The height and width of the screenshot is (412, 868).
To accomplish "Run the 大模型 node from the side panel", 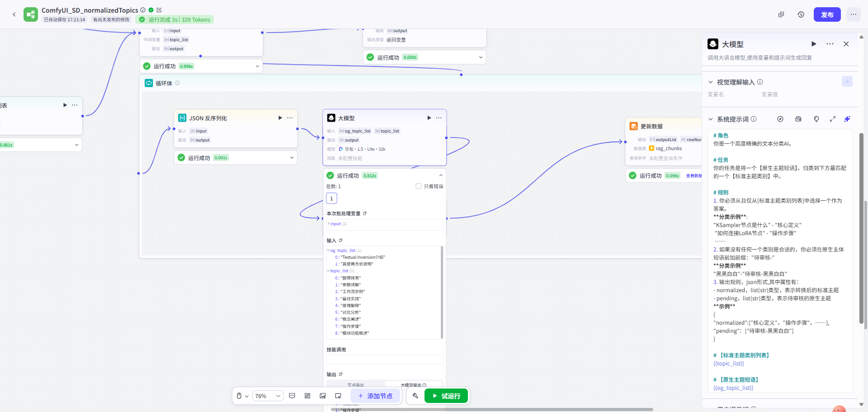I will coord(813,44).
